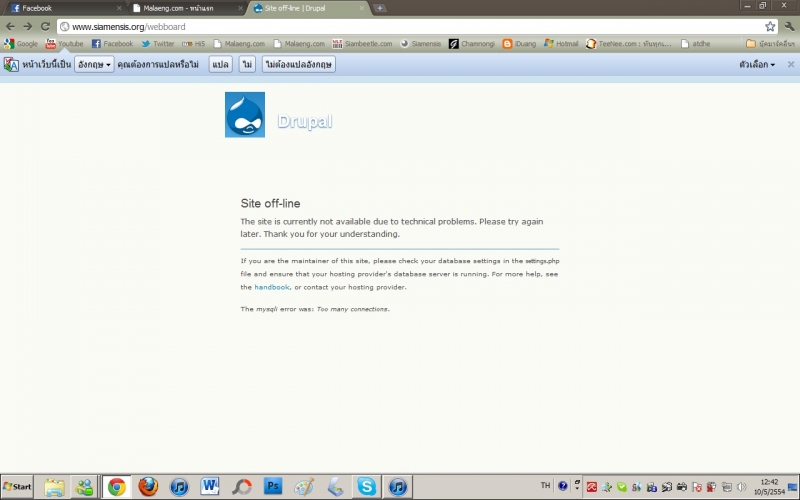
Task: Open the Twitter bookmark
Action: tap(158, 44)
